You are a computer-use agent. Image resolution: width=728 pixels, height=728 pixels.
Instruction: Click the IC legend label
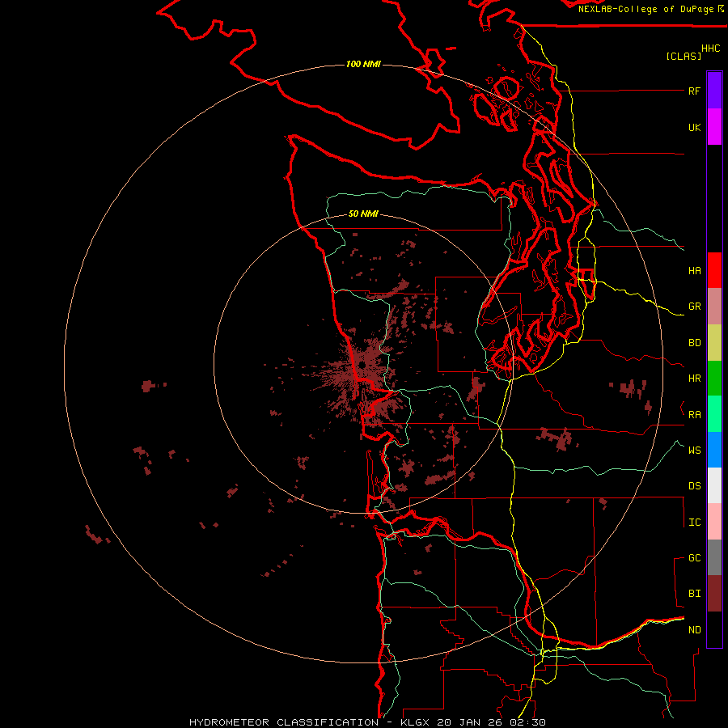tap(694, 523)
